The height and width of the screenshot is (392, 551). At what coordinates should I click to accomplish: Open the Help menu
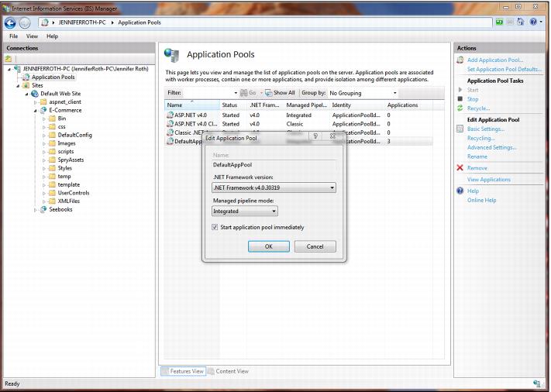52,36
